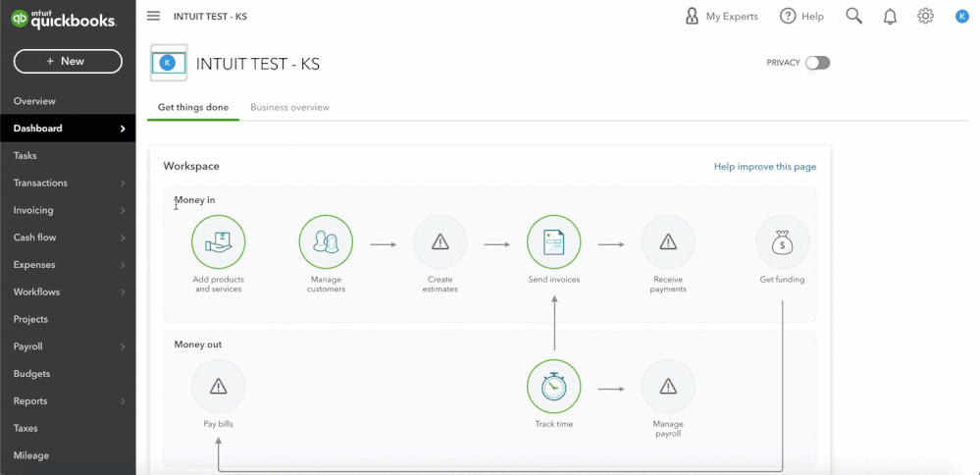
Task: Click the search magnifier icon
Action: (x=853, y=17)
